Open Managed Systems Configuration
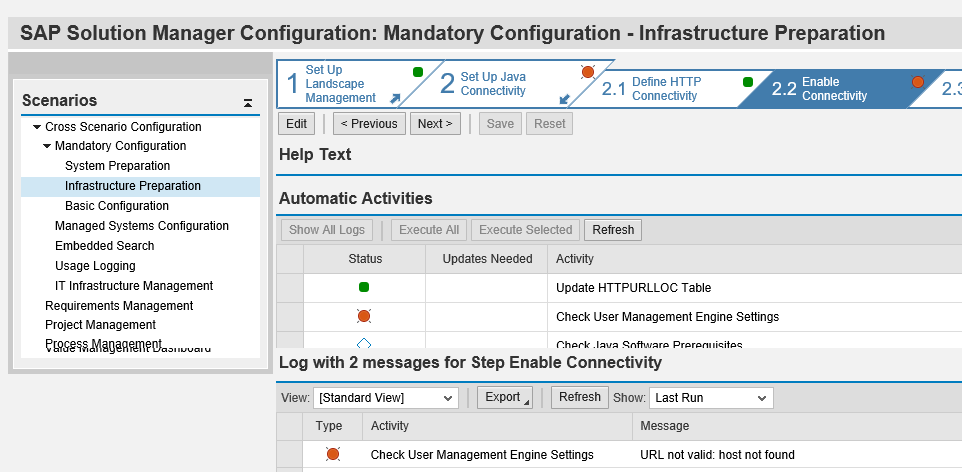The height and width of the screenshot is (472, 962). point(142,226)
